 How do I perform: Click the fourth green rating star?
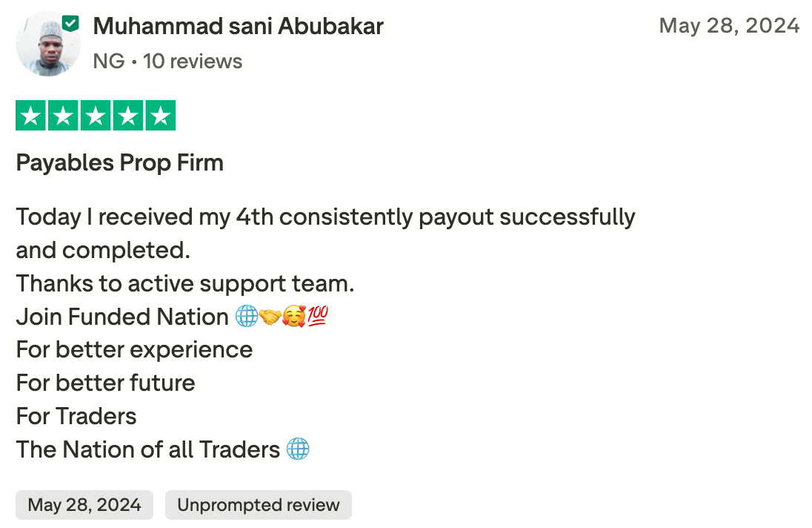point(127,116)
